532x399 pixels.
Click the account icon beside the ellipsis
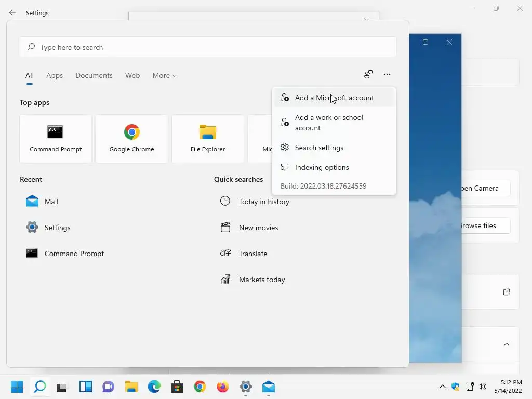[368, 74]
